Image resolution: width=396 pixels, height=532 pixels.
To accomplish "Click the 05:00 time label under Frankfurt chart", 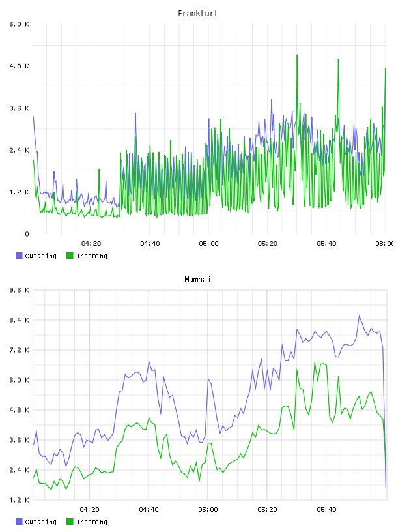I will point(208,244).
